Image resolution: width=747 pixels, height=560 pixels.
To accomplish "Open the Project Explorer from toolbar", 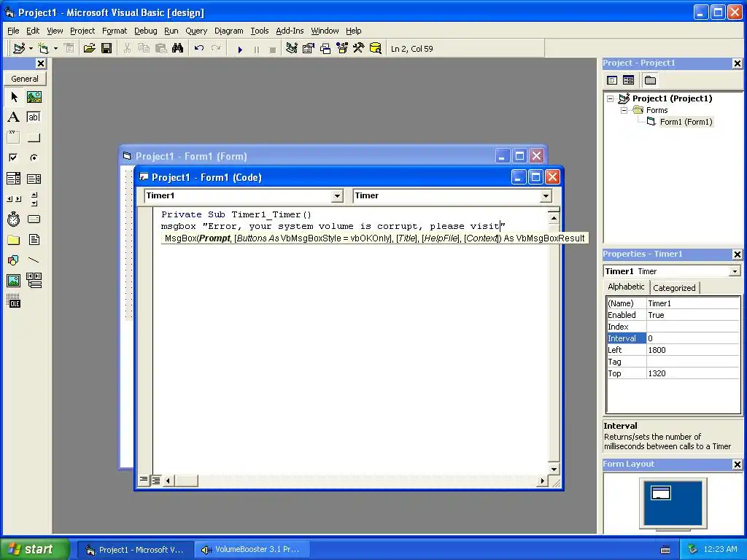I will coord(292,49).
